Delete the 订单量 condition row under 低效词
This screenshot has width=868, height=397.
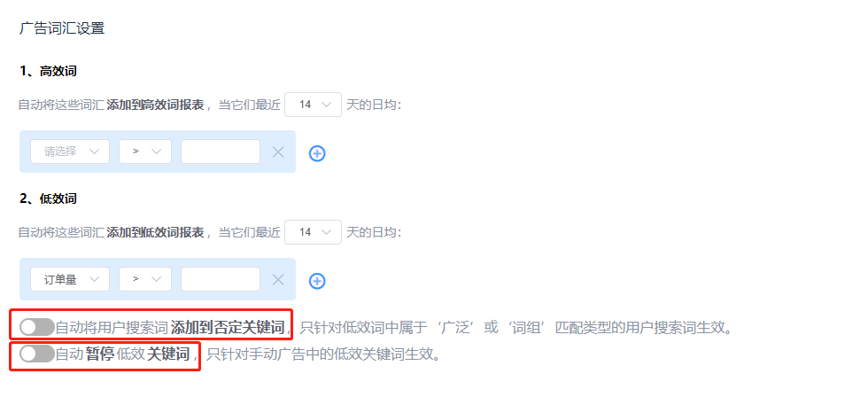pyautogui.click(x=278, y=280)
